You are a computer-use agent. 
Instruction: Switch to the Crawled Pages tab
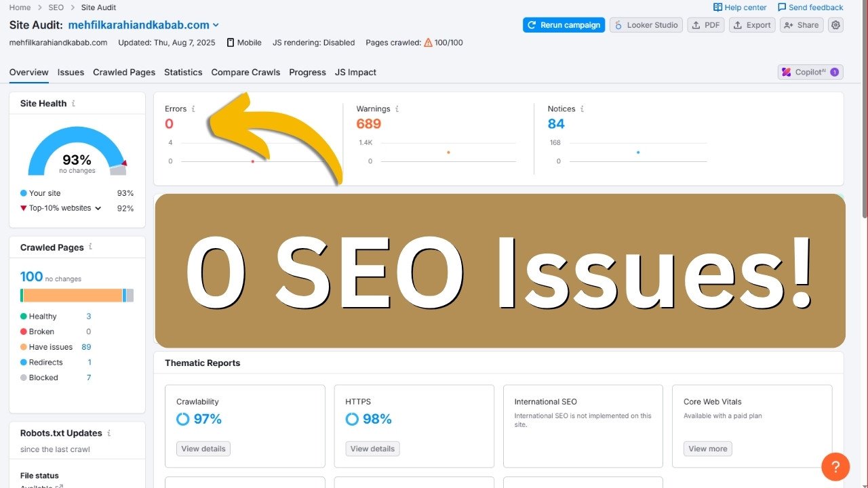124,72
